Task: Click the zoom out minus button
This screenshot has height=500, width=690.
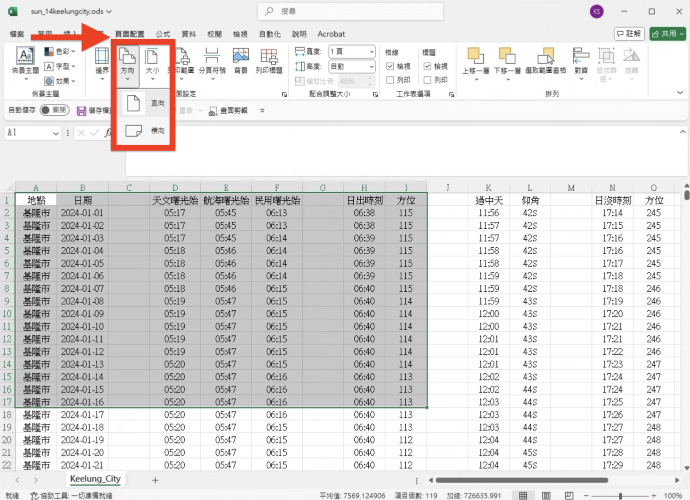Action: click(586, 496)
